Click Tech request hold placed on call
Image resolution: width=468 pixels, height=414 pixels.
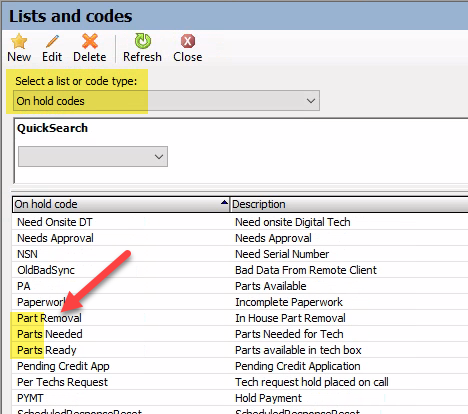[312, 382]
